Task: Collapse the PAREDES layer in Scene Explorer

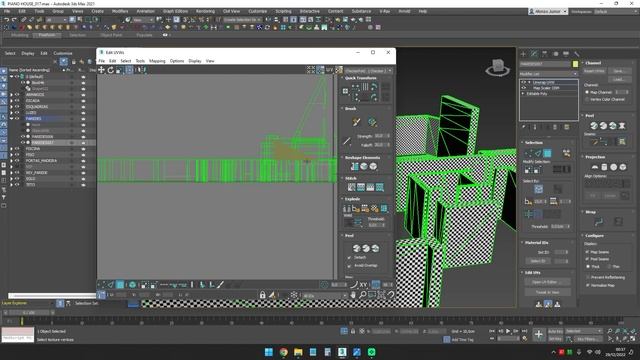Action: [x=11, y=119]
